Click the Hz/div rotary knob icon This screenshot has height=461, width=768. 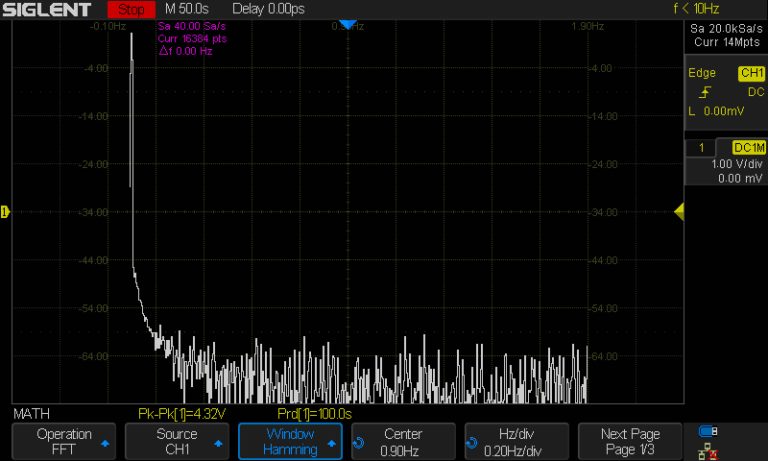471,442
